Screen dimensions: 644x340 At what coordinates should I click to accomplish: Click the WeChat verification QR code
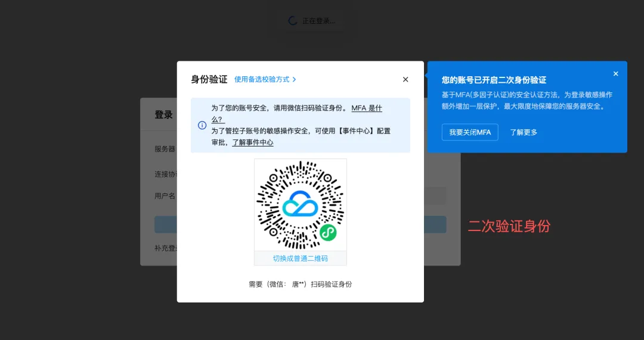coord(300,205)
